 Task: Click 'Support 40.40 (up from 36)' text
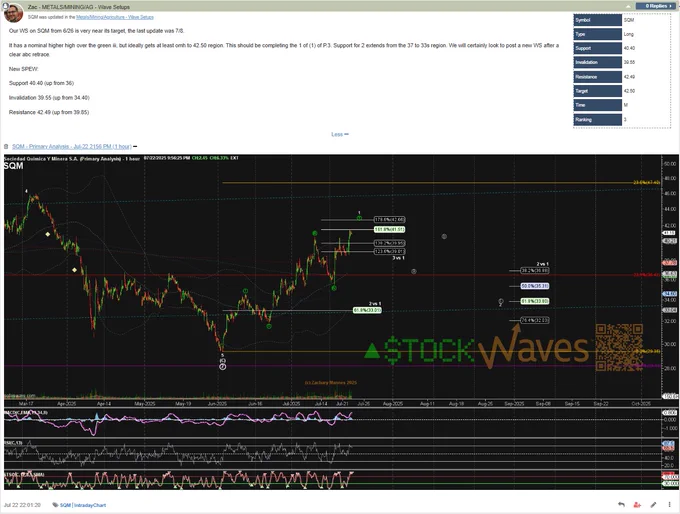41,83
